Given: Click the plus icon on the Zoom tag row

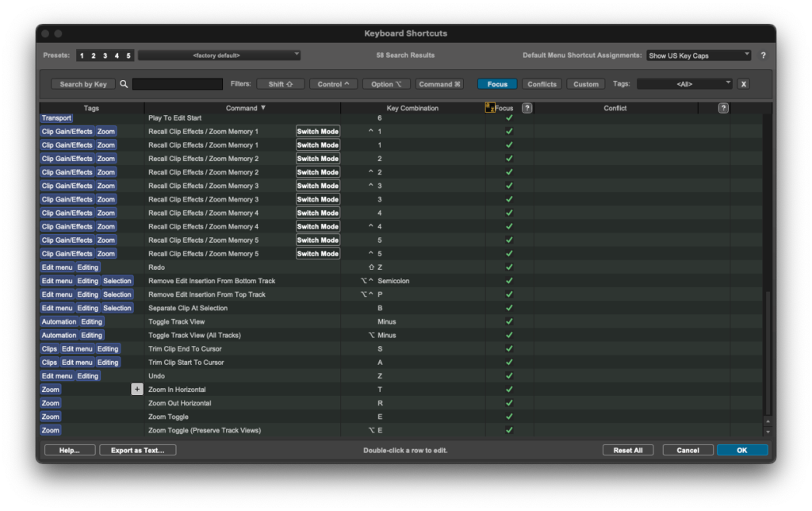Looking at the screenshot, I should [136, 389].
